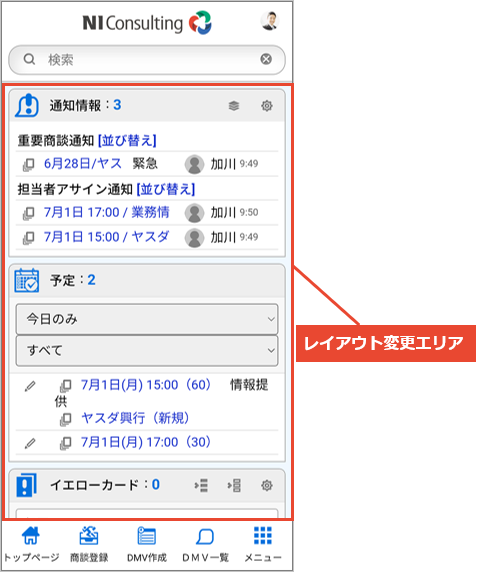The height and width of the screenshot is (572, 480).
Task: Click 並び替え link for 担当者アサイン通知
Action: [x=166, y=189]
